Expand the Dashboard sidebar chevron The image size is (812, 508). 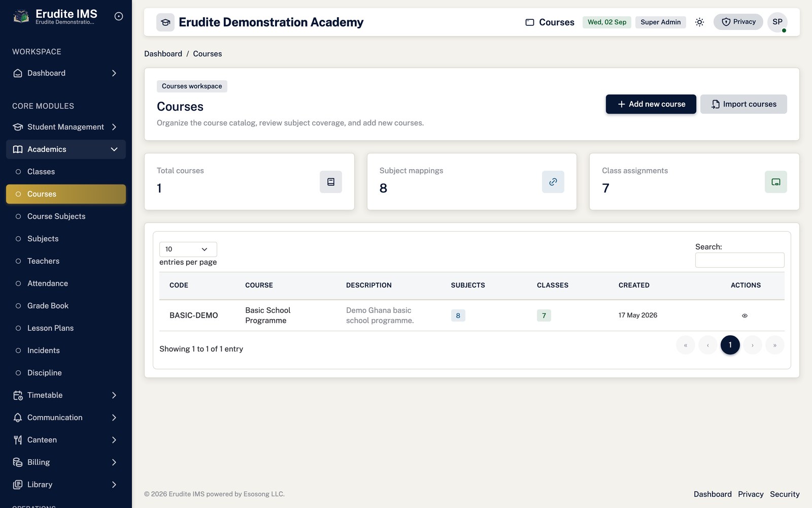[114, 73]
